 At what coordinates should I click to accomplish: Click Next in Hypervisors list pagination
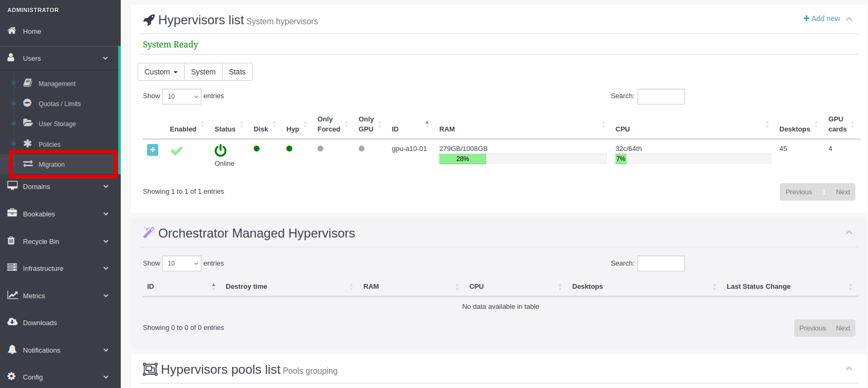point(843,192)
